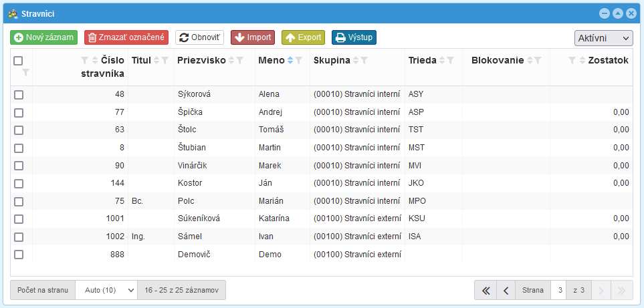Open Výstup print output

[x=354, y=37]
